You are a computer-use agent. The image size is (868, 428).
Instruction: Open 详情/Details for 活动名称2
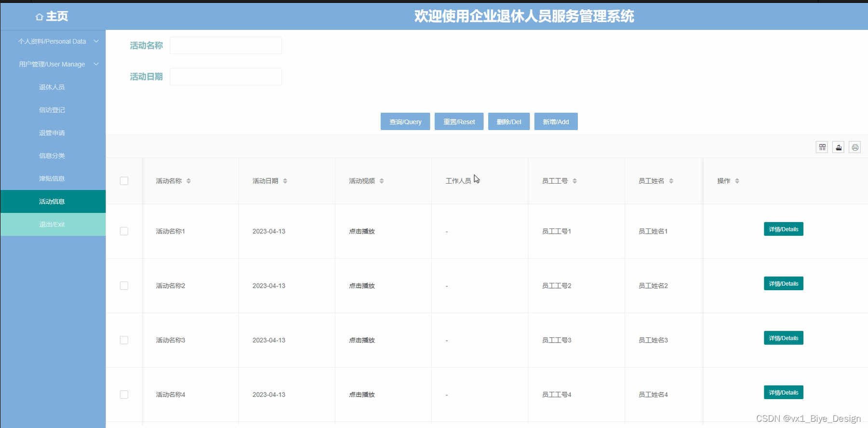[784, 283]
